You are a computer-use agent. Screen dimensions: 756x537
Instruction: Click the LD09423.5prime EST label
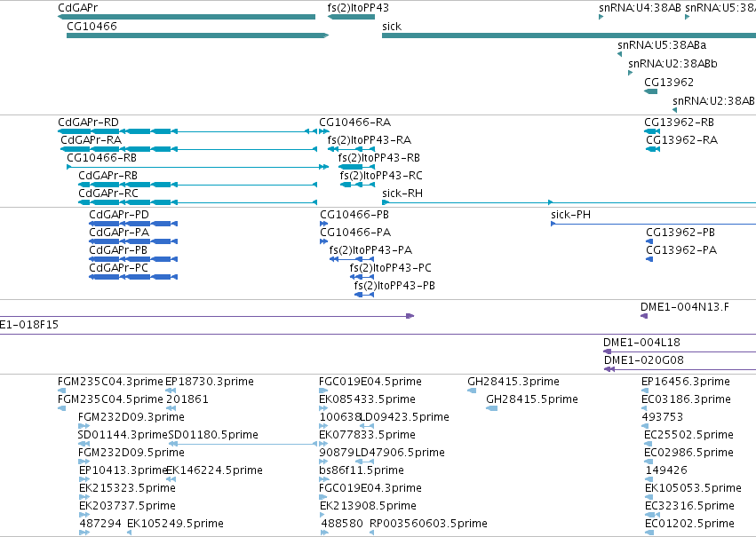pos(404,417)
